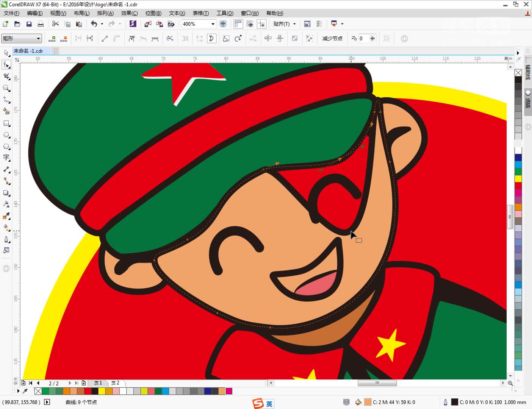Screen dimensions: 532x409
Task: Select the Pick tool in toolbox
Action: click(6, 53)
